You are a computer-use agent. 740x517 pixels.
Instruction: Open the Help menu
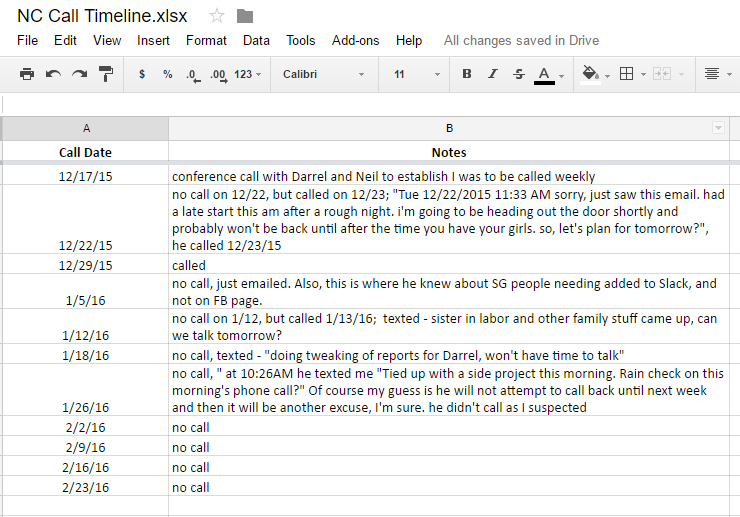click(409, 41)
